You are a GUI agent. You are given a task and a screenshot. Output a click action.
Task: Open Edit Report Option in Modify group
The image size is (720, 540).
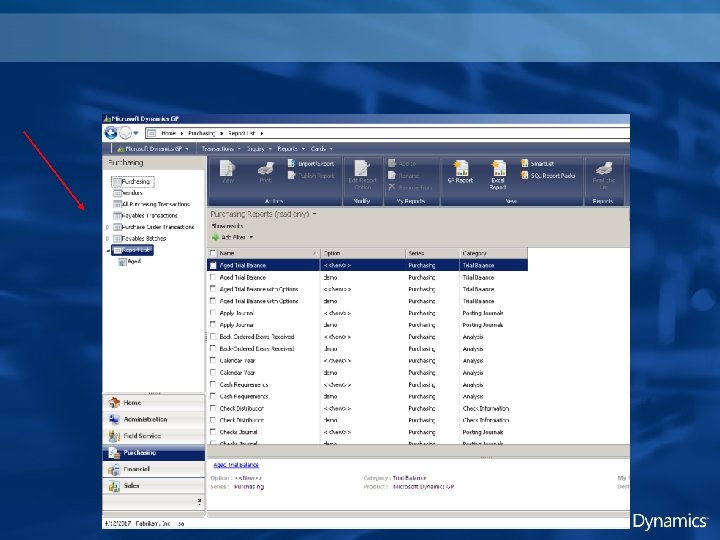coord(362,174)
